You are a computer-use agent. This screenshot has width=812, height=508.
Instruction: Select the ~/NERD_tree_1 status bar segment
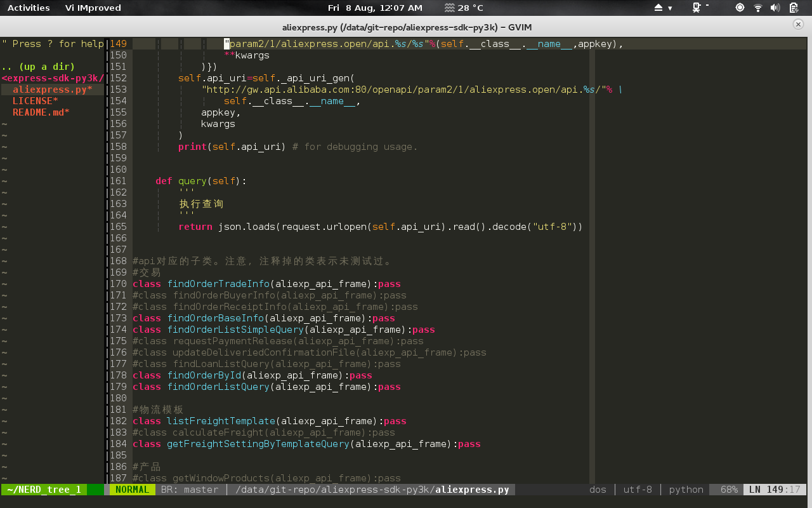(44, 490)
